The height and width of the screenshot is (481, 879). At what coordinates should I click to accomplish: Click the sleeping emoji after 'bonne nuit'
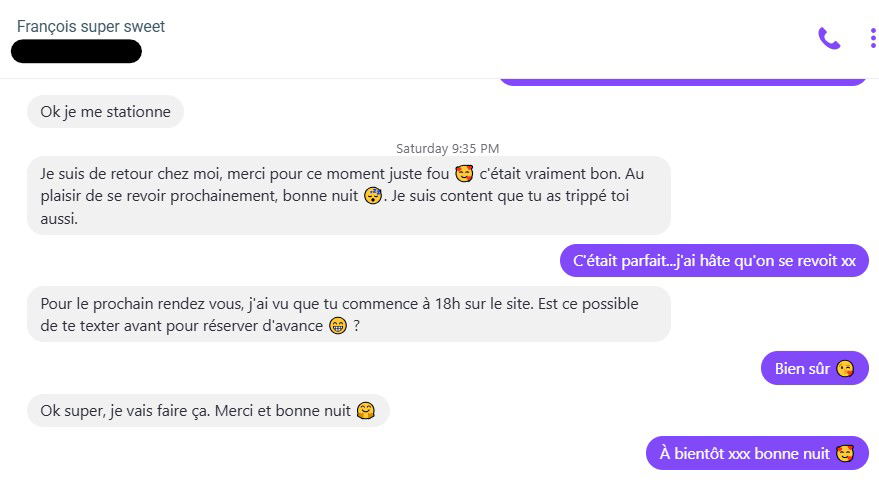pos(373,196)
